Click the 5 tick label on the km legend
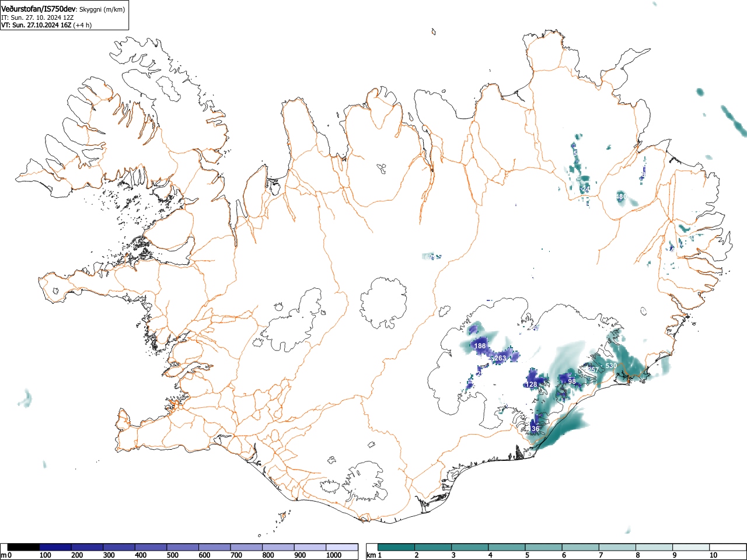The image size is (747, 560). coord(526,555)
